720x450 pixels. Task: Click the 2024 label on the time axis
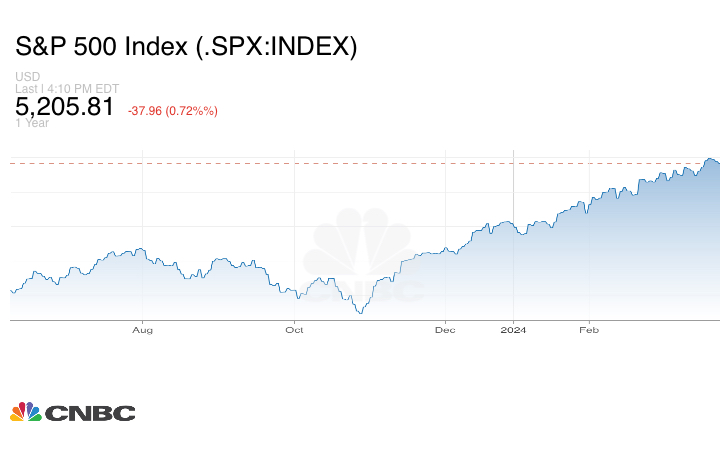513,329
